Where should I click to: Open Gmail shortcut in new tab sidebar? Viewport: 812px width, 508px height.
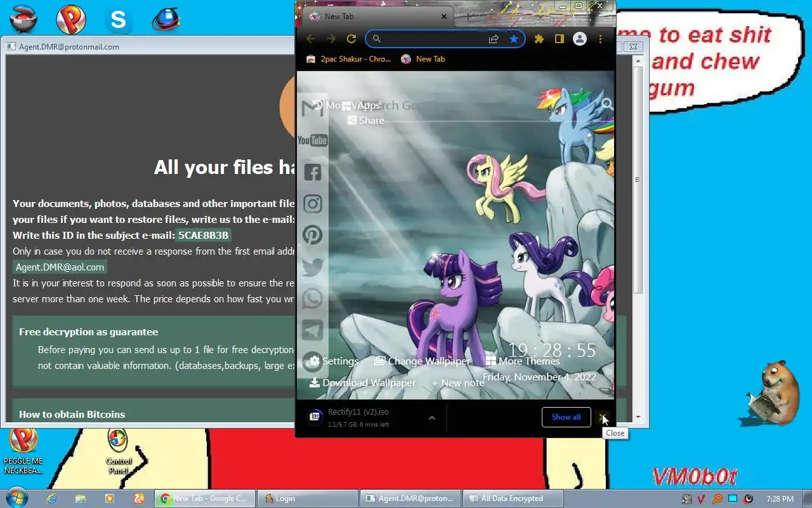click(x=313, y=109)
